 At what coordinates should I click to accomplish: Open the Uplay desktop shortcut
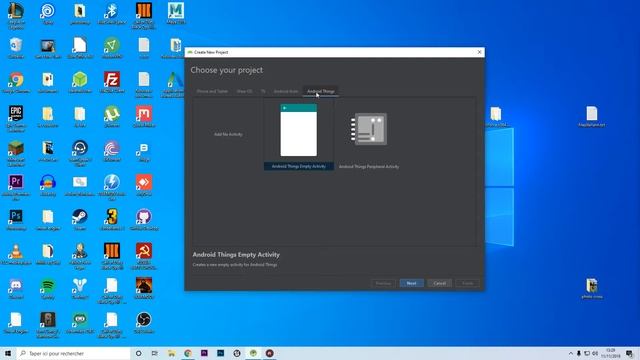click(48, 14)
